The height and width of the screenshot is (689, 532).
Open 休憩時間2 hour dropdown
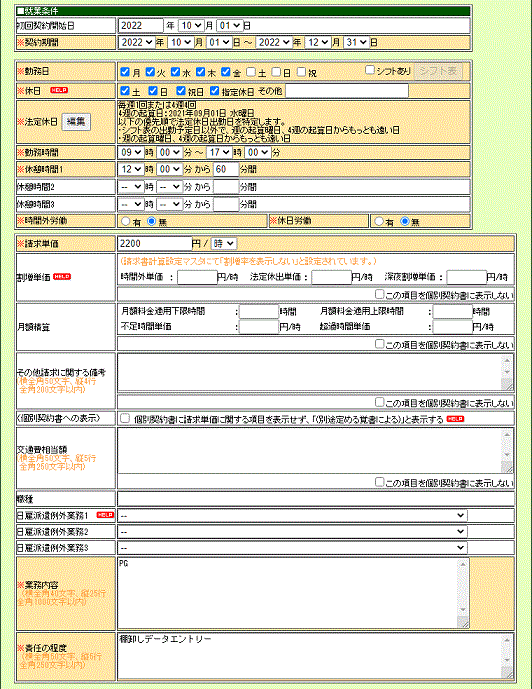coord(131,187)
